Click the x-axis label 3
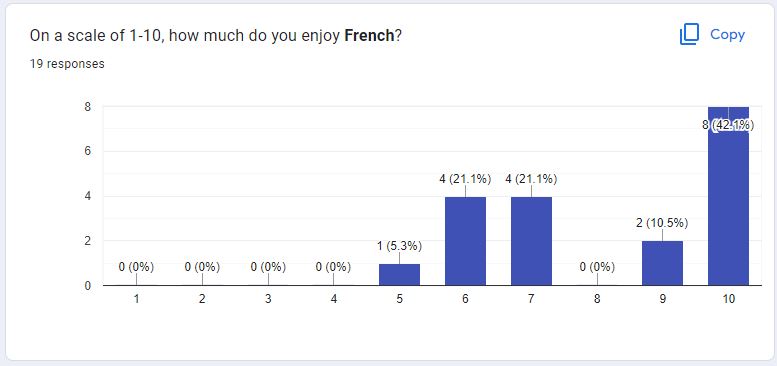This screenshot has width=777, height=366. pos(268,299)
